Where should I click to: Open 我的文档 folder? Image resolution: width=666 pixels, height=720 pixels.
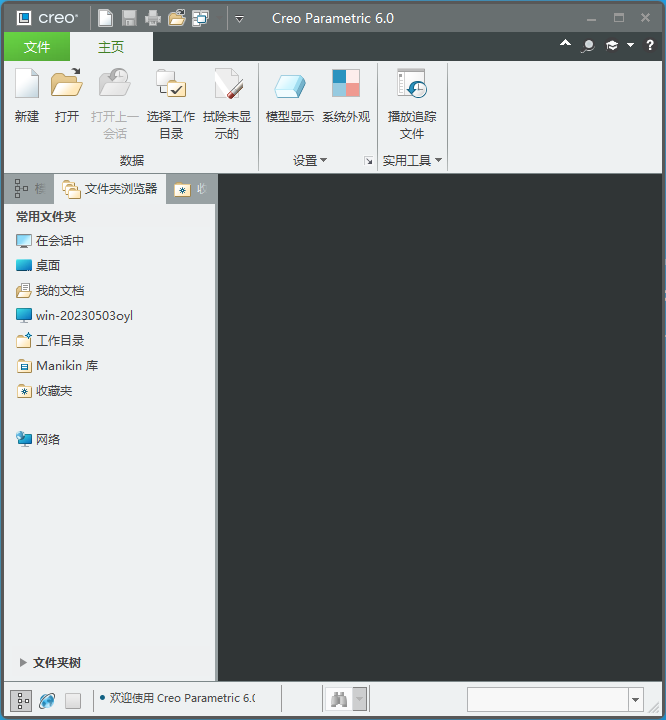tap(50, 290)
